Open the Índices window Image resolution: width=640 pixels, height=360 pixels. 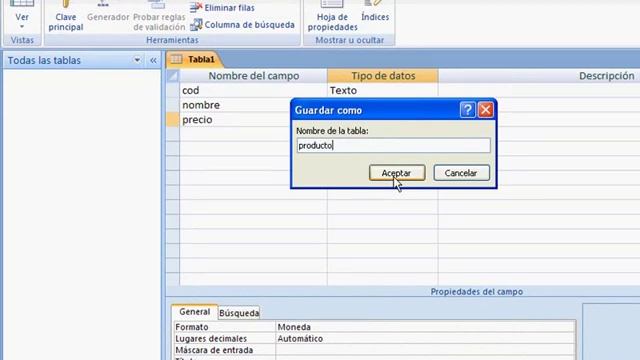[375, 11]
